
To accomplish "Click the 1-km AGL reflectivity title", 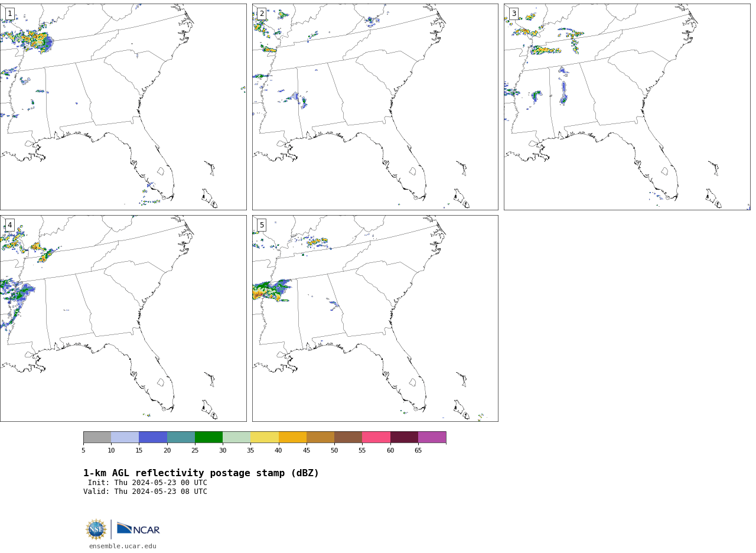I will (x=201, y=473).
